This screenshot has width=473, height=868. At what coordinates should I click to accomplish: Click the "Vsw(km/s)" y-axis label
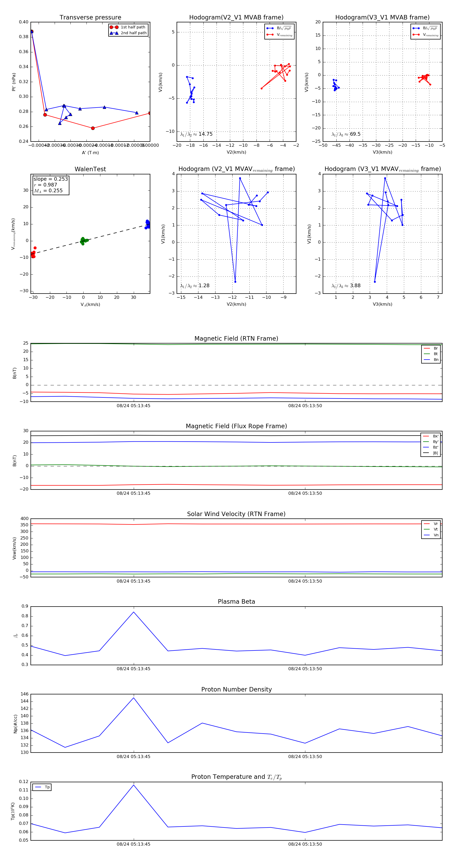(14, 549)
